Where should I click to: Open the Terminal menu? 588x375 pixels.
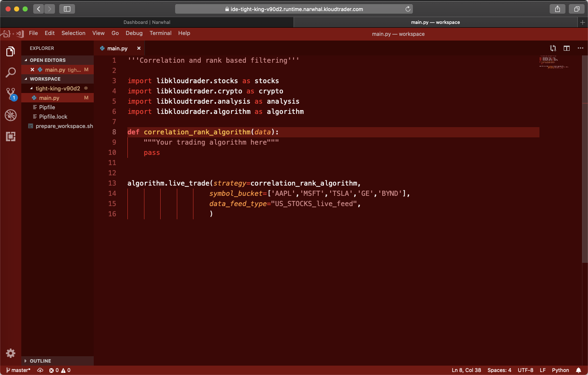coord(161,33)
